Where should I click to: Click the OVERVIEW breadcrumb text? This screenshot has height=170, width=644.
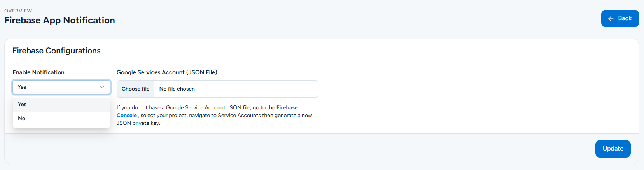pos(18,11)
